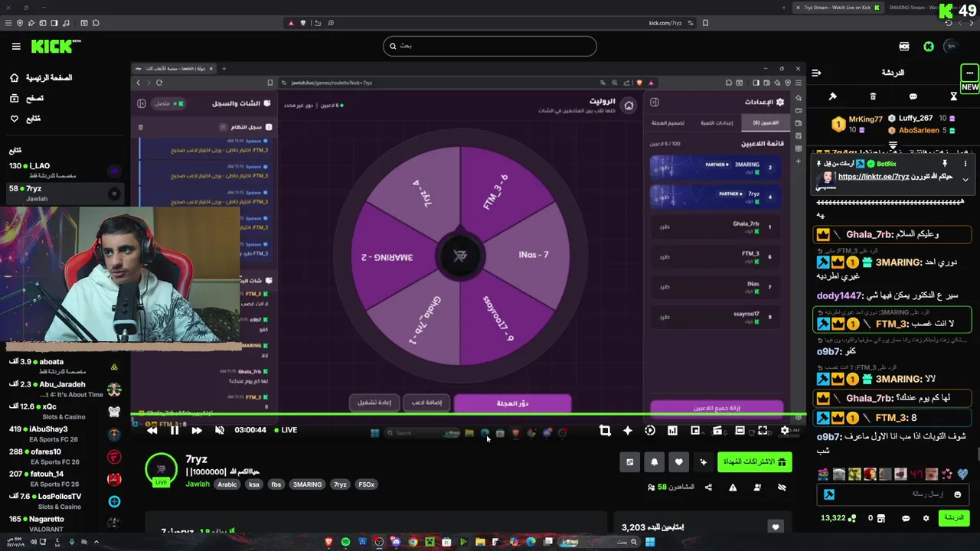Viewport: 980px width, 551px height.
Task: Click the spin wheel button in roulette
Action: 512,403
